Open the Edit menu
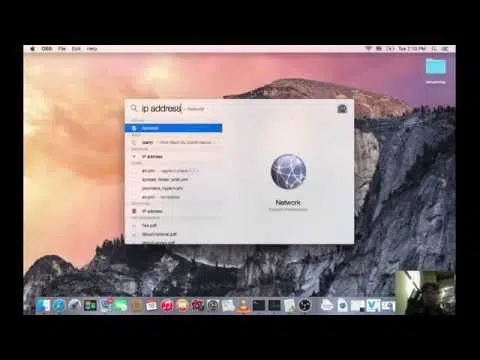Screen dimensions: 480x360 point(76,49)
